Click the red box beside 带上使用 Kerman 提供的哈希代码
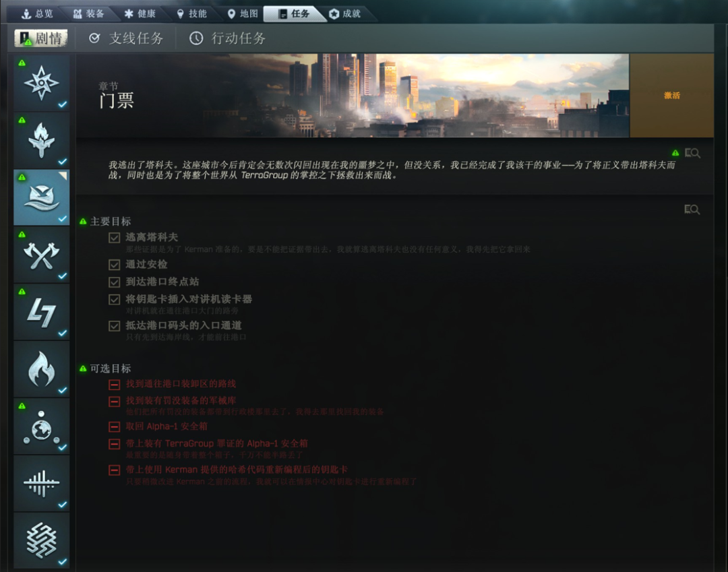This screenshot has height=572, width=728. [114, 470]
